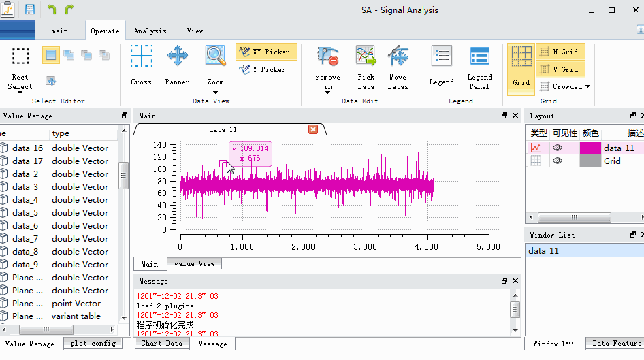Toggle the H Grid option
Viewport: 644px width, 360px height.
click(x=560, y=52)
